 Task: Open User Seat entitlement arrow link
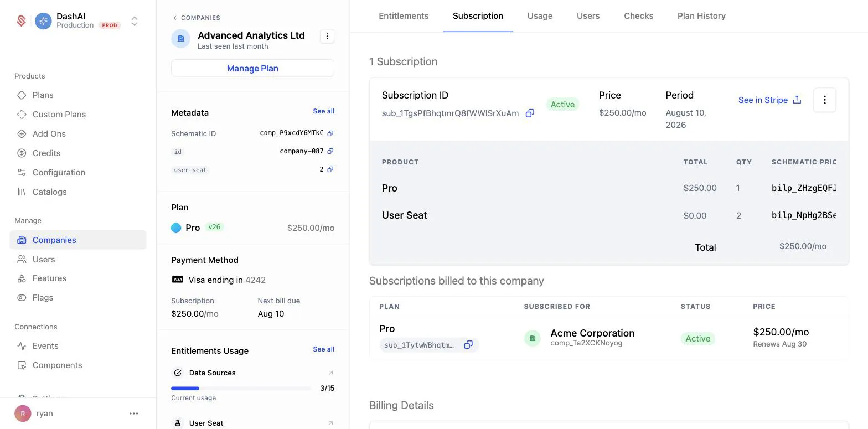pyautogui.click(x=331, y=423)
